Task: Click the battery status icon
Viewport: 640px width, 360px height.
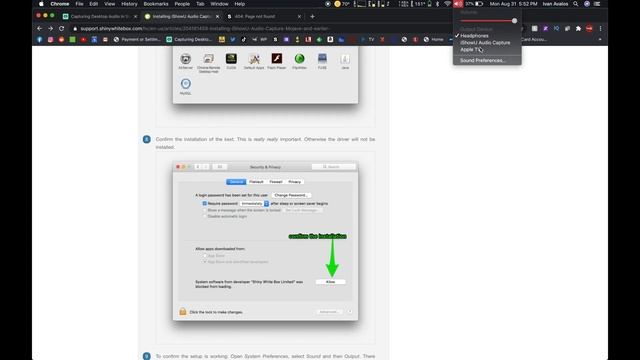Action: pos(479,4)
